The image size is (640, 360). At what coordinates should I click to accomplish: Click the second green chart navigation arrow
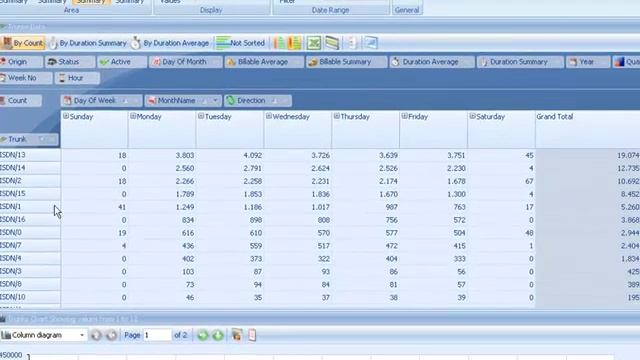point(218,335)
